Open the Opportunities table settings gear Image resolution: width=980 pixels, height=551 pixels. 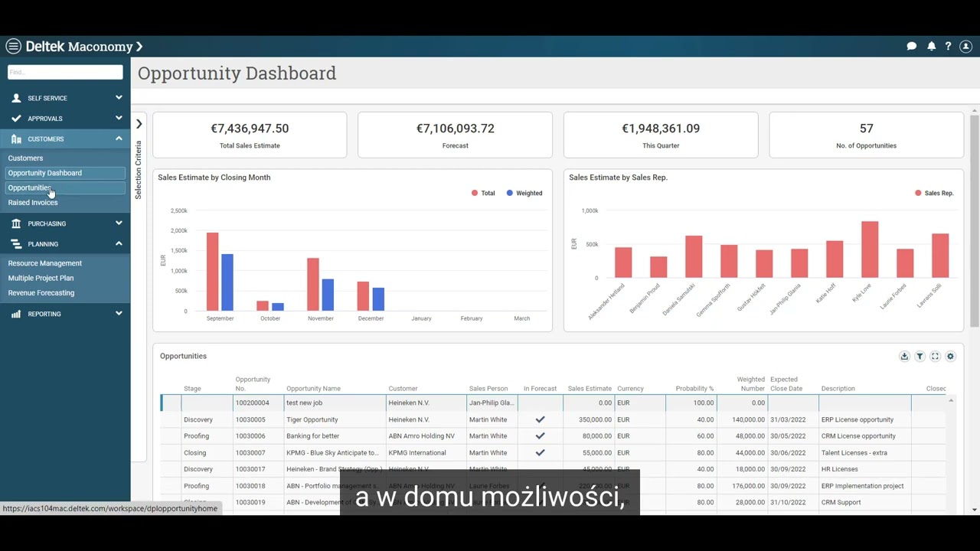950,357
